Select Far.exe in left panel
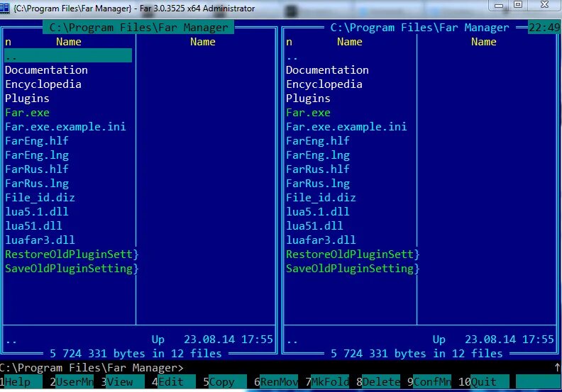Image resolution: width=562 pixels, height=392 pixels. 27,113
